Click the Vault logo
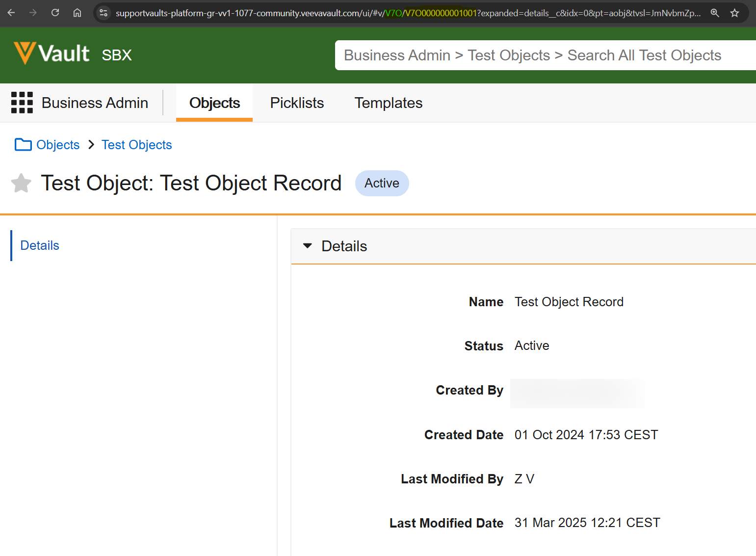The image size is (756, 556). [52, 53]
